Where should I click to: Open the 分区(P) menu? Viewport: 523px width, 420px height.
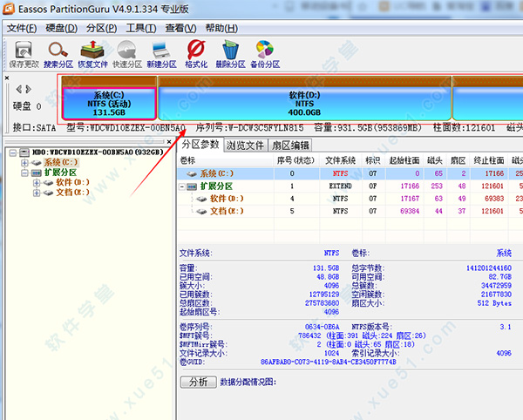pos(101,29)
